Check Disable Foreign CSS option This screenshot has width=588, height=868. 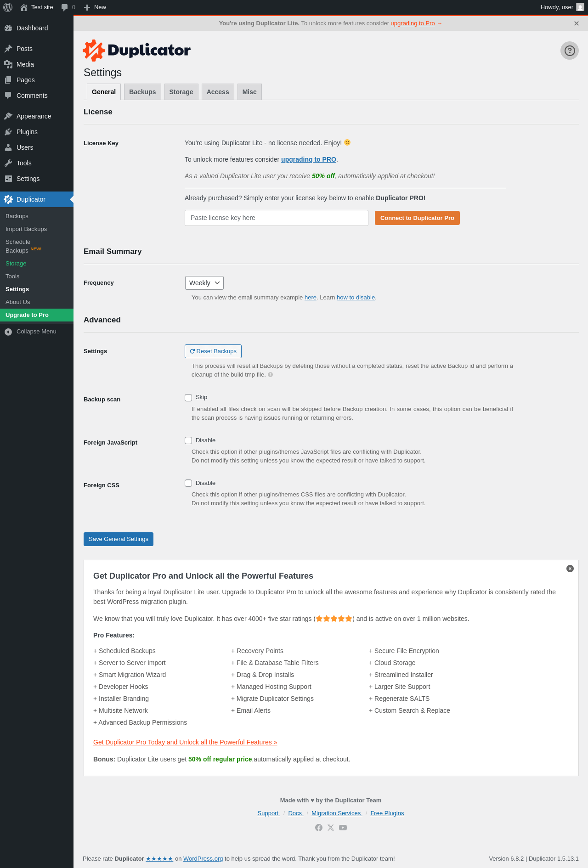[x=188, y=483]
